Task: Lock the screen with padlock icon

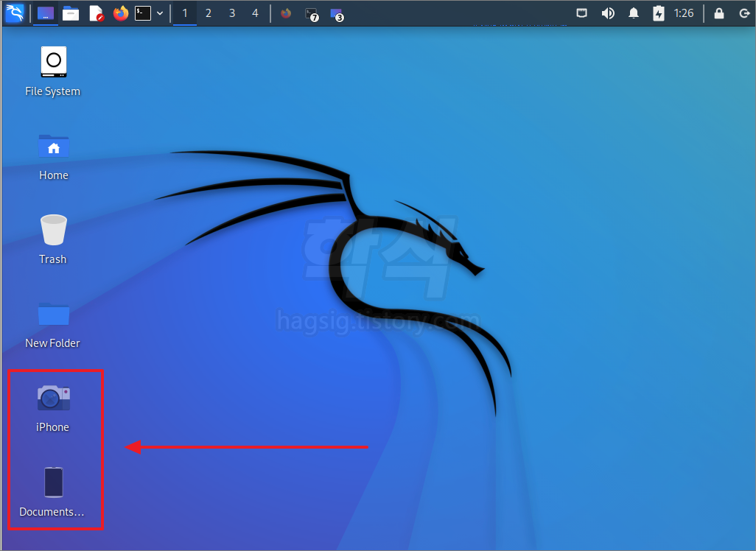Action: tap(719, 13)
